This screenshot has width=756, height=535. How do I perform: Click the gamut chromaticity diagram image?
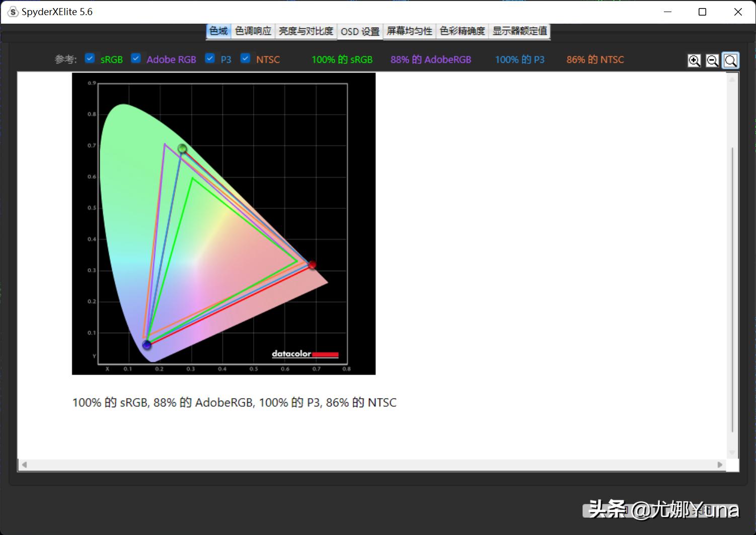click(x=224, y=223)
